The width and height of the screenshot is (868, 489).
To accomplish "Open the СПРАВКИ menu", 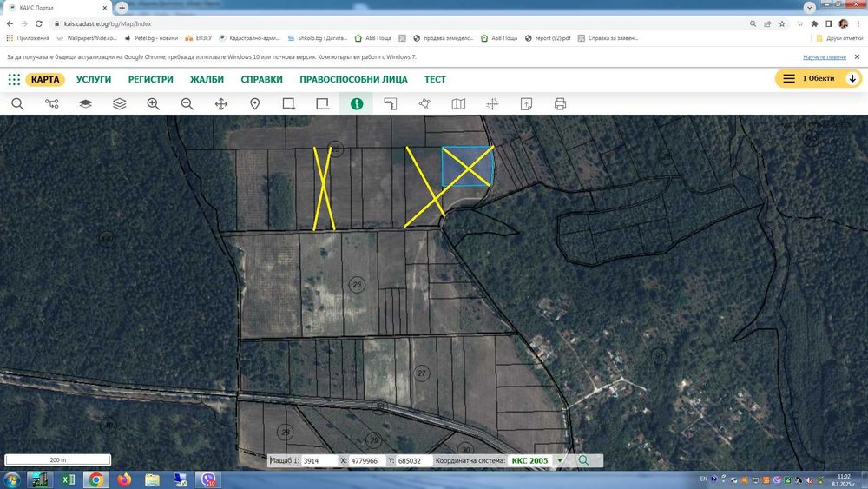I will [261, 79].
